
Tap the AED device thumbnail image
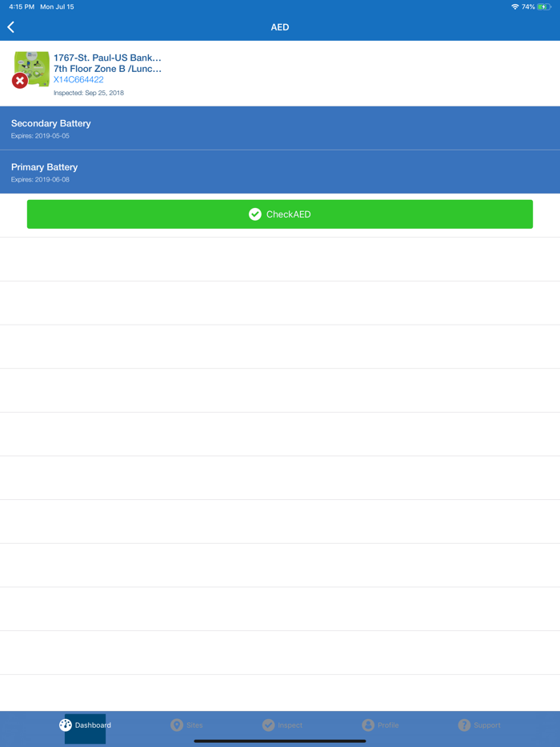(x=32, y=69)
